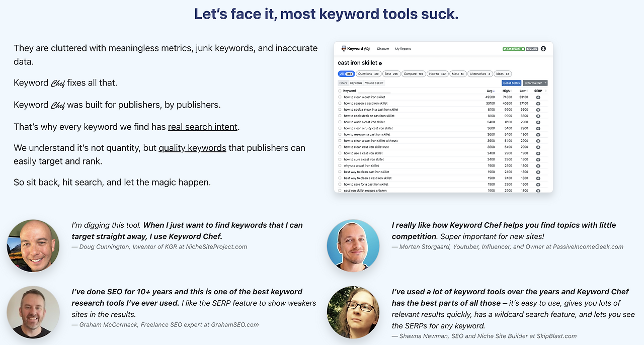Sort by the Low column header

524,91
